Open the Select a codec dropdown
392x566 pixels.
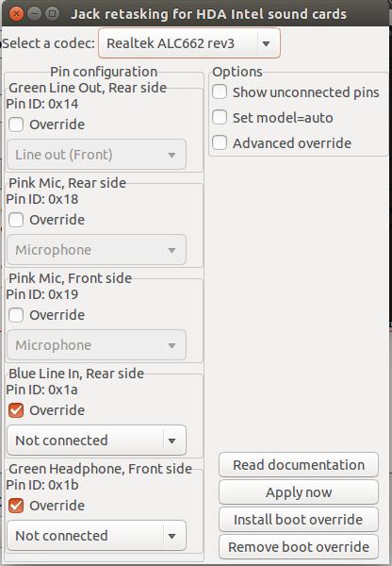189,43
